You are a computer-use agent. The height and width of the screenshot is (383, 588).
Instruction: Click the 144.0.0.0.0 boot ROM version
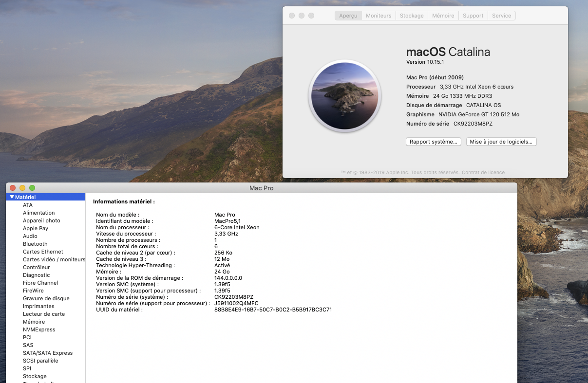pos(228,278)
